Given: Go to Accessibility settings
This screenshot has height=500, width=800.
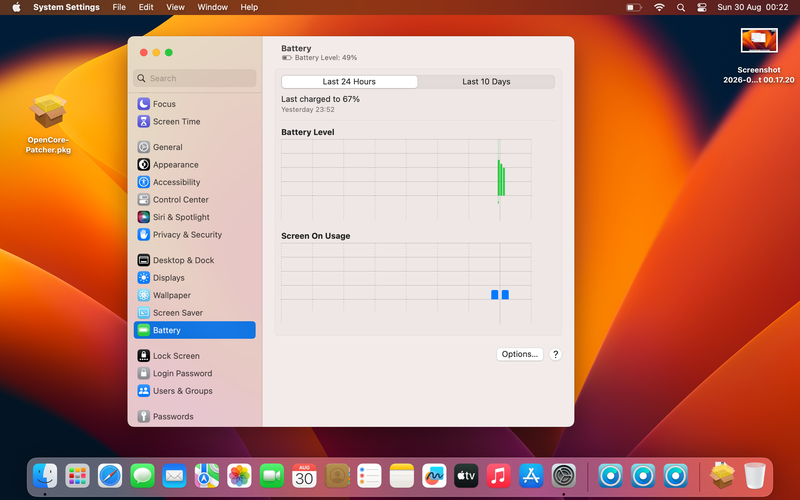Looking at the screenshot, I should click(x=194, y=182).
